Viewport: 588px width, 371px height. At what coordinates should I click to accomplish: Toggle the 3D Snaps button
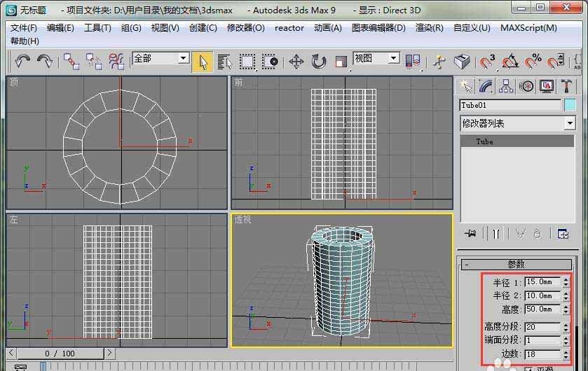488,62
